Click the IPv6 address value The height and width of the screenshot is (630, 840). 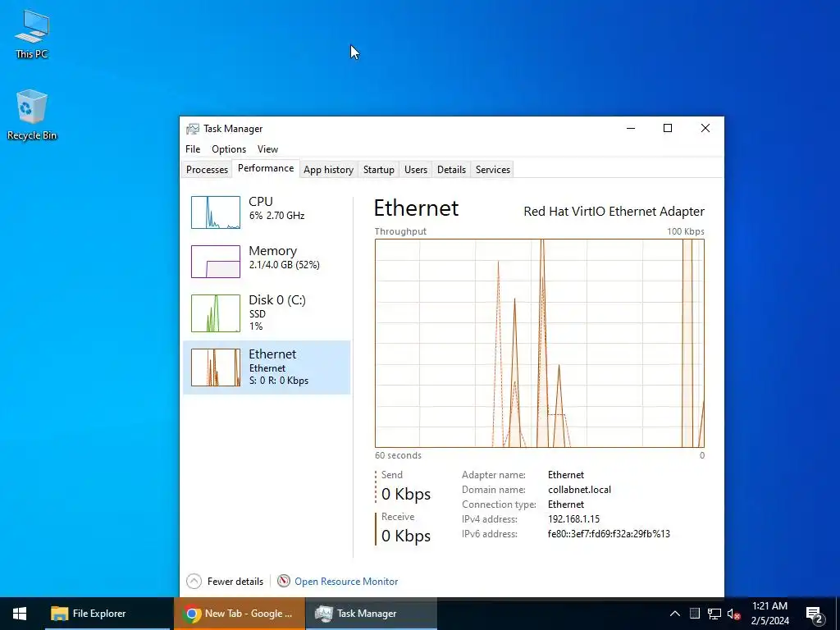tap(609, 534)
